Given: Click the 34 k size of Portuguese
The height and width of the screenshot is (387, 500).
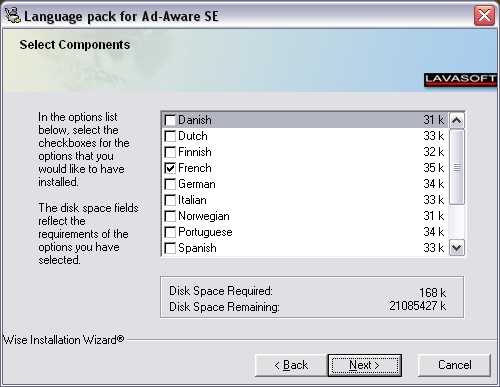Looking at the screenshot, I should 434,232.
